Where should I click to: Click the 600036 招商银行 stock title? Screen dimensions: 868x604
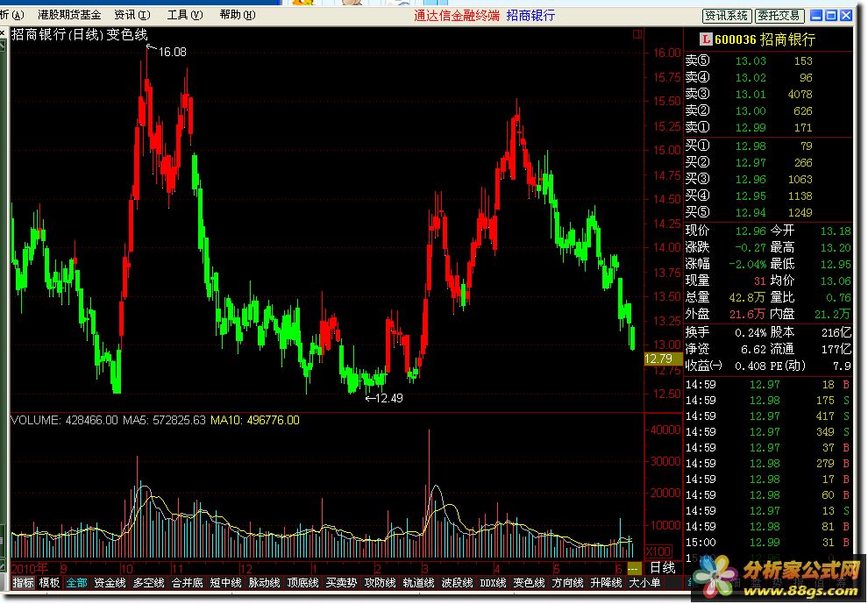tap(765, 39)
